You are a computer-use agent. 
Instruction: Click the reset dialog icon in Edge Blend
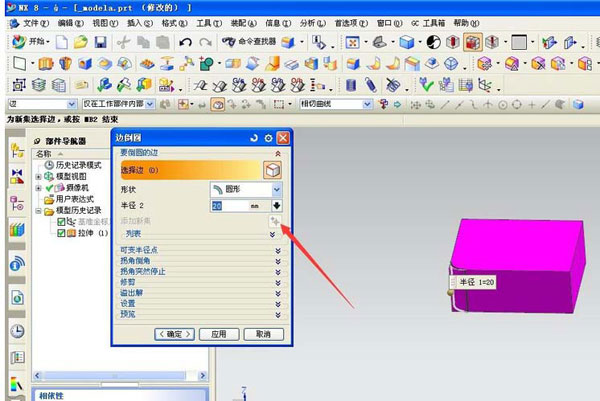[x=254, y=137]
